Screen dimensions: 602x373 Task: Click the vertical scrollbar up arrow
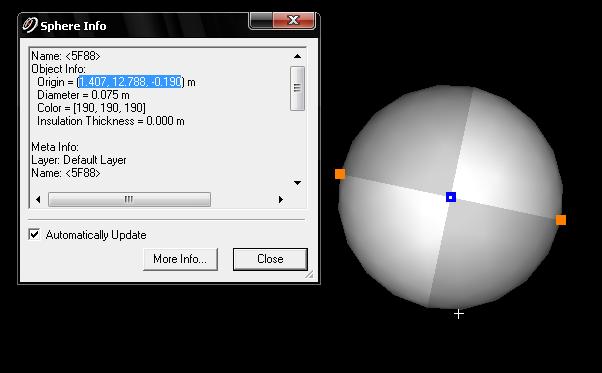297,56
